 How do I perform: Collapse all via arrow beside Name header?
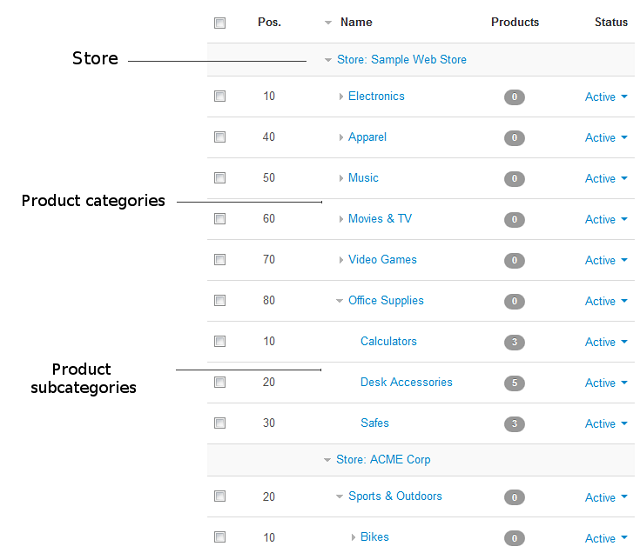pyautogui.click(x=328, y=23)
